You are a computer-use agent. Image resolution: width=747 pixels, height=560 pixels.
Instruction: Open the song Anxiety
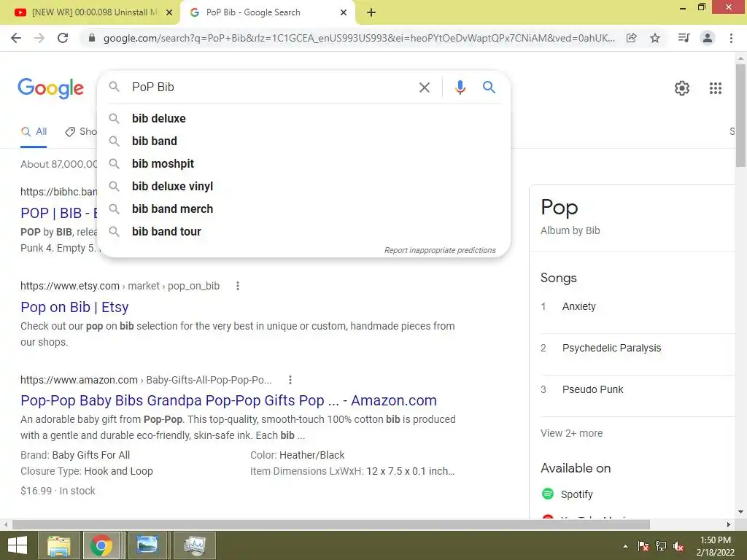point(578,306)
